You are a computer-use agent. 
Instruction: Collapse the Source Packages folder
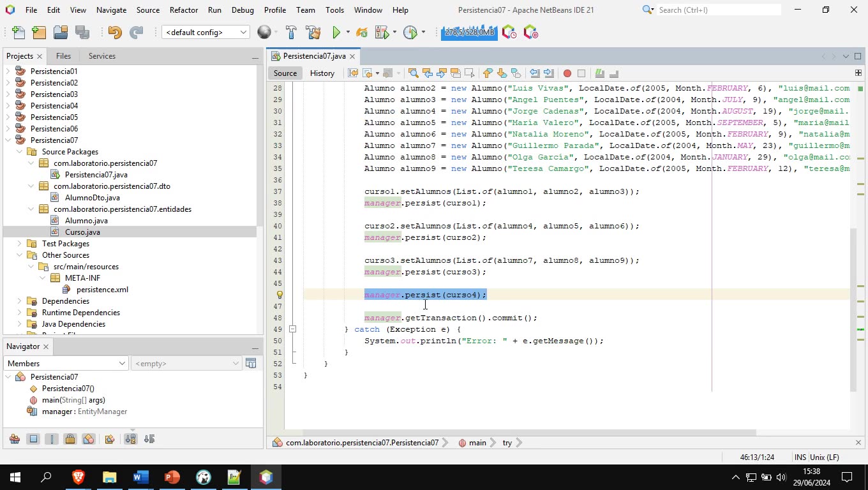(x=19, y=152)
